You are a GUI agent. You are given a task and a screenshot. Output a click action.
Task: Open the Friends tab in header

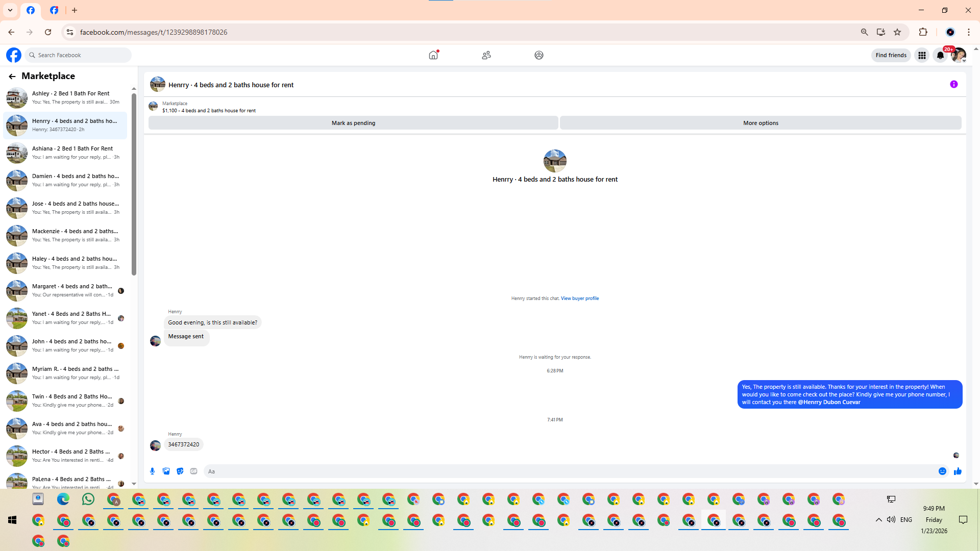(486, 55)
